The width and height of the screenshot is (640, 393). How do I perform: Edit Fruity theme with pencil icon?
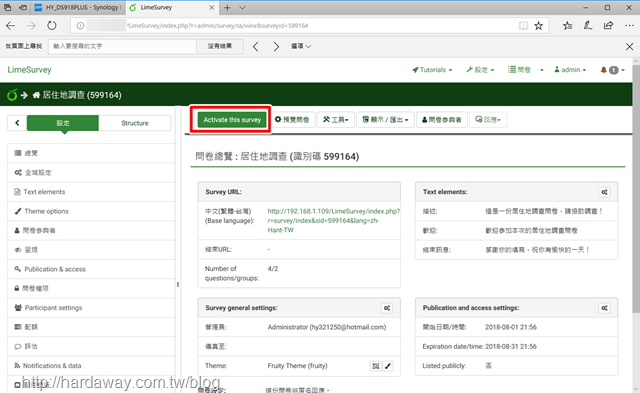tap(388, 366)
